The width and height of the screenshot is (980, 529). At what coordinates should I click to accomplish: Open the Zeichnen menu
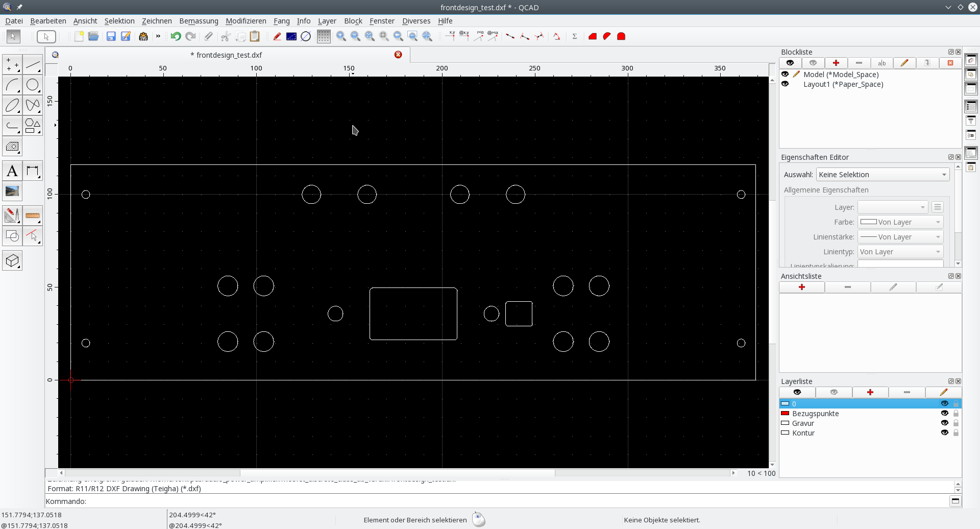(x=157, y=21)
